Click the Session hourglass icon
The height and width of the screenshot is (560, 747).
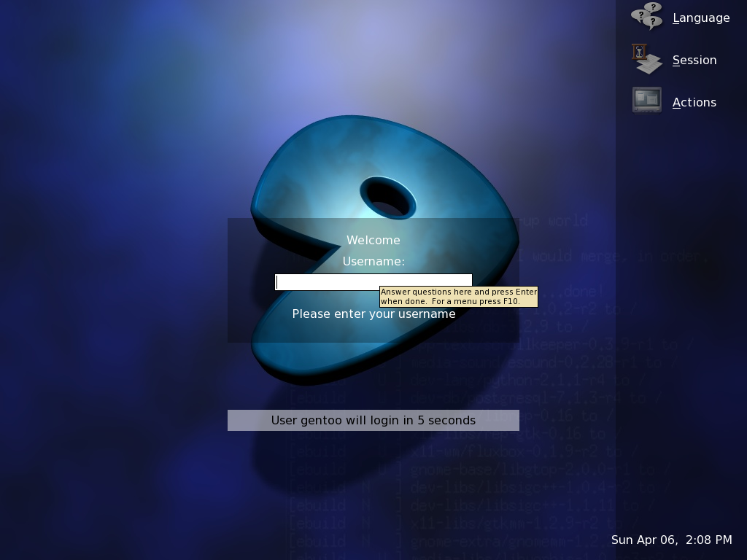tap(646, 59)
